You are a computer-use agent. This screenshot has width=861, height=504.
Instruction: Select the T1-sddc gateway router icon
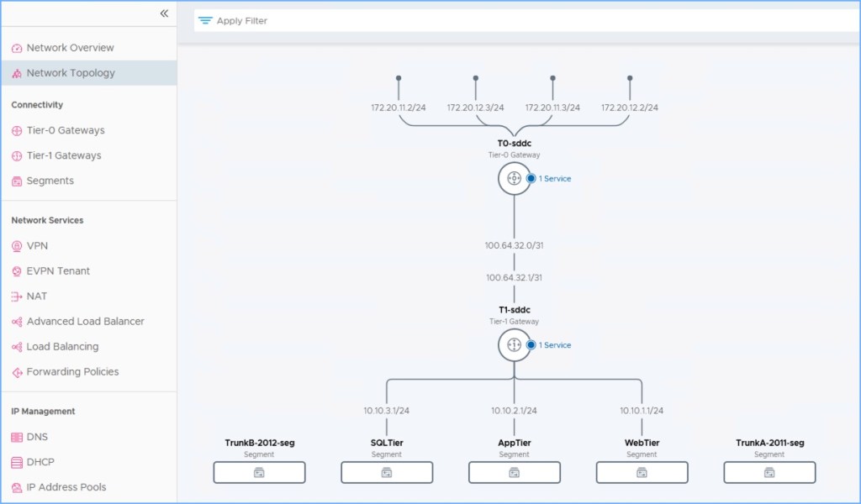coord(514,344)
